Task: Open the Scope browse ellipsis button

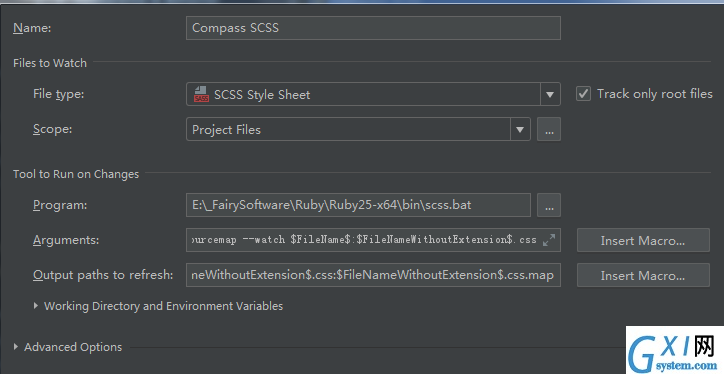Action: coord(549,129)
